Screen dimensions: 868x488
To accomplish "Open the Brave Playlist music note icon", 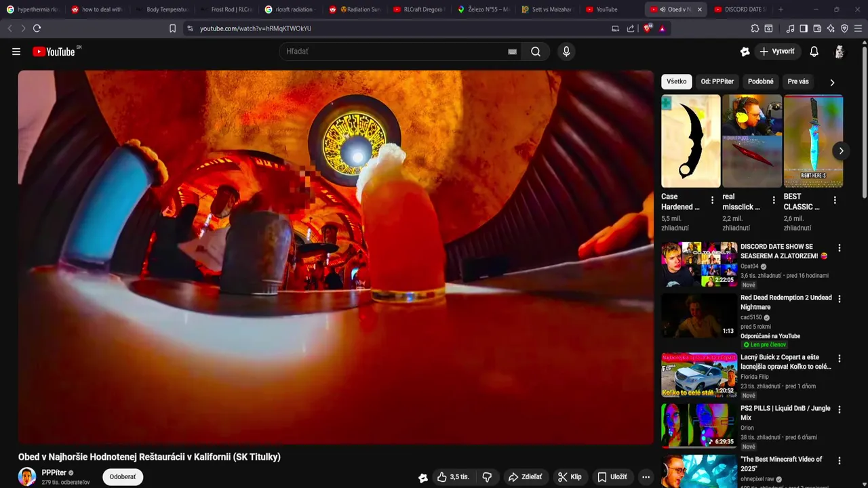I will pos(790,28).
